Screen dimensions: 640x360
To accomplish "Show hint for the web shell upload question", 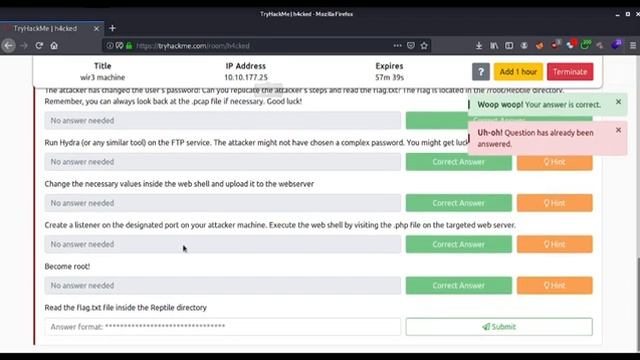I will point(555,203).
